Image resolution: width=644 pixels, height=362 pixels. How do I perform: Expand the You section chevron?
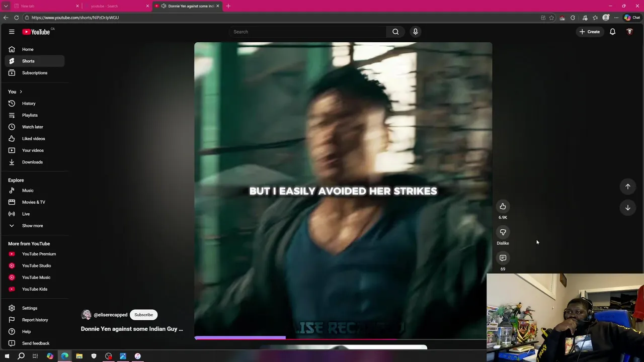(x=21, y=92)
